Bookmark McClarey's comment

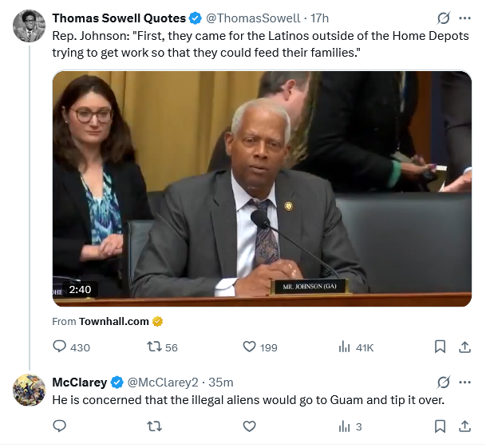click(440, 426)
